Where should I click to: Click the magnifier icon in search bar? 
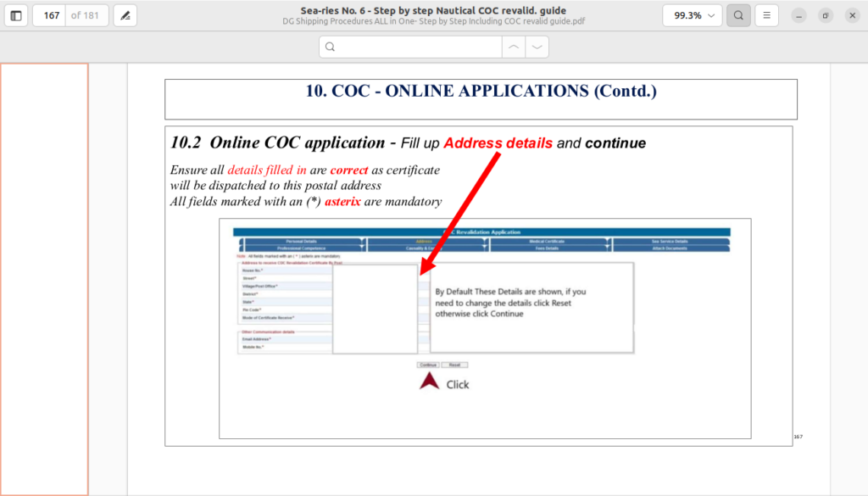click(331, 47)
